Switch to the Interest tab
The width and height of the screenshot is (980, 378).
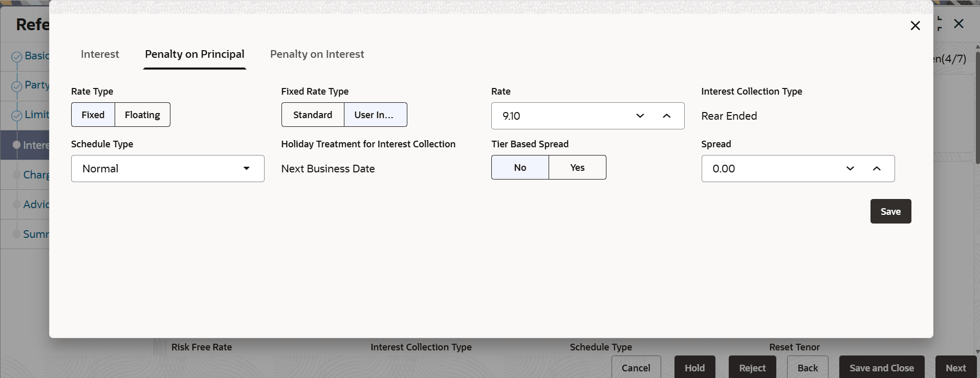pyautogui.click(x=100, y=54)
